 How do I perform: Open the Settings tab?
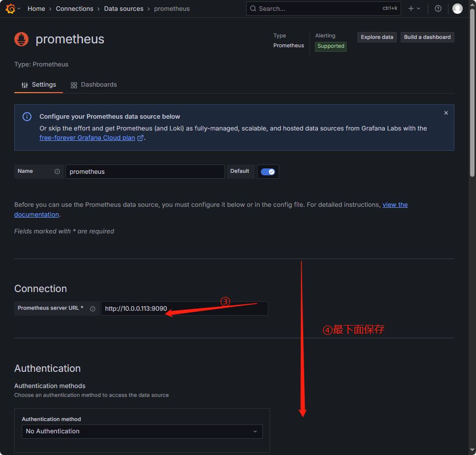point(38,84)
